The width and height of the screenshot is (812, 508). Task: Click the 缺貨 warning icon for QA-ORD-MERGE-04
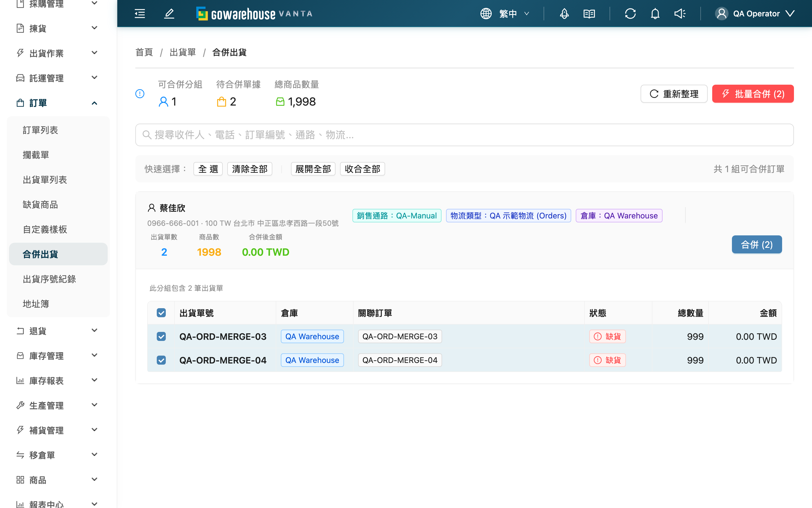[598, 360]
